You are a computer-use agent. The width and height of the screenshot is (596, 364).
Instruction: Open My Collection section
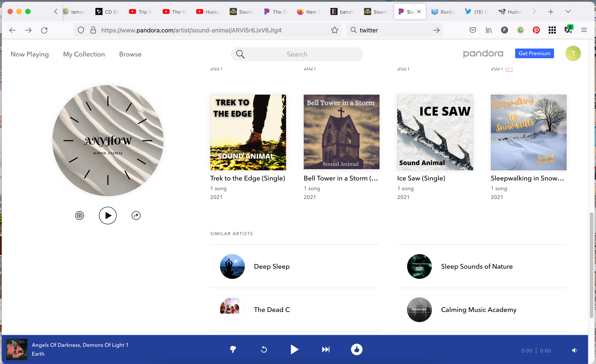pos(84,54)
